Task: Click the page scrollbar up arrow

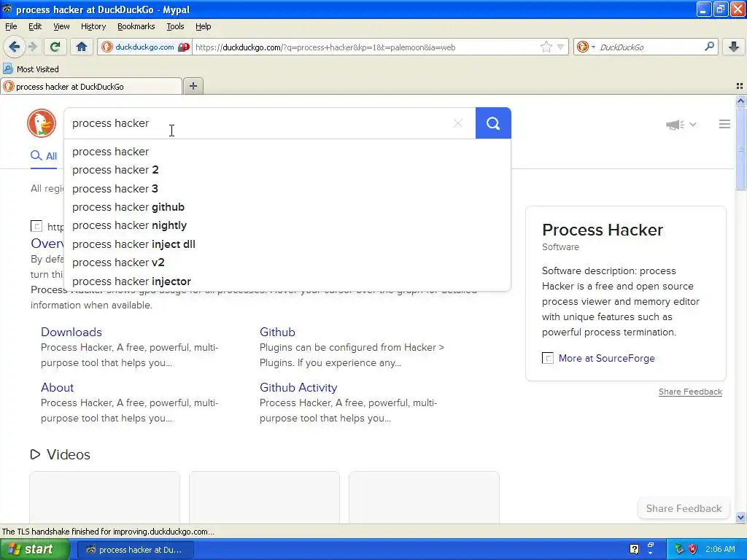Action: [x=740, y=101]
